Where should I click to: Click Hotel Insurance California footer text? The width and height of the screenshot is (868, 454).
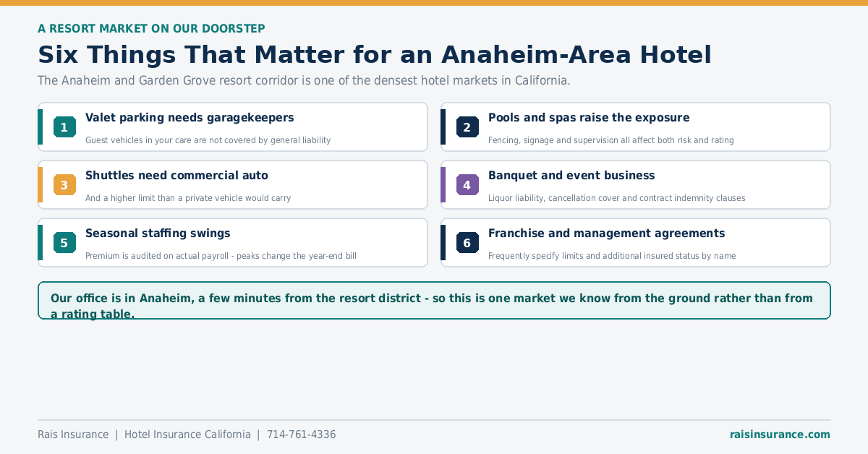pyautogui.click(x=187, y=434)
